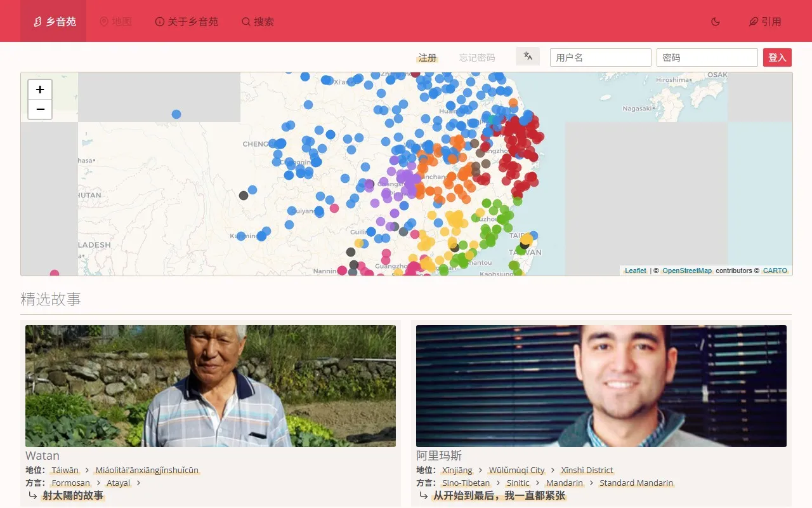Zoom in on the map
The image size is (812, 508).
tap(40, 90)
